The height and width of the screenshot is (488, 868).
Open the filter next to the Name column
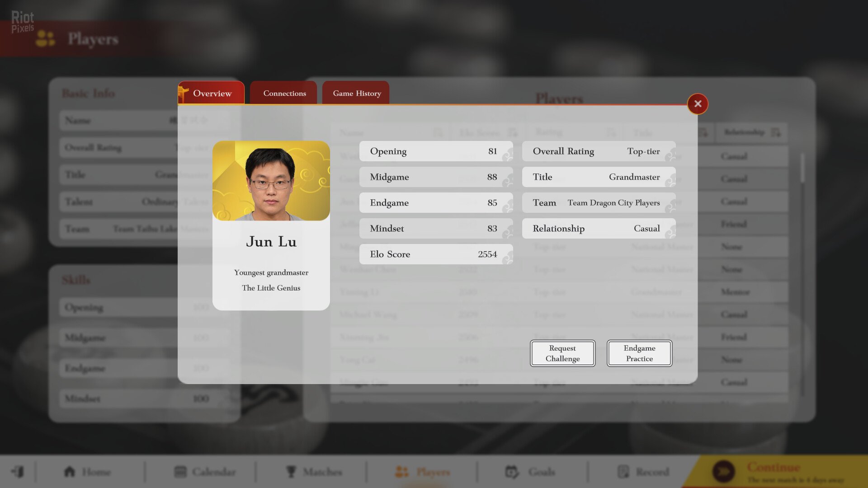click(438, 132)
